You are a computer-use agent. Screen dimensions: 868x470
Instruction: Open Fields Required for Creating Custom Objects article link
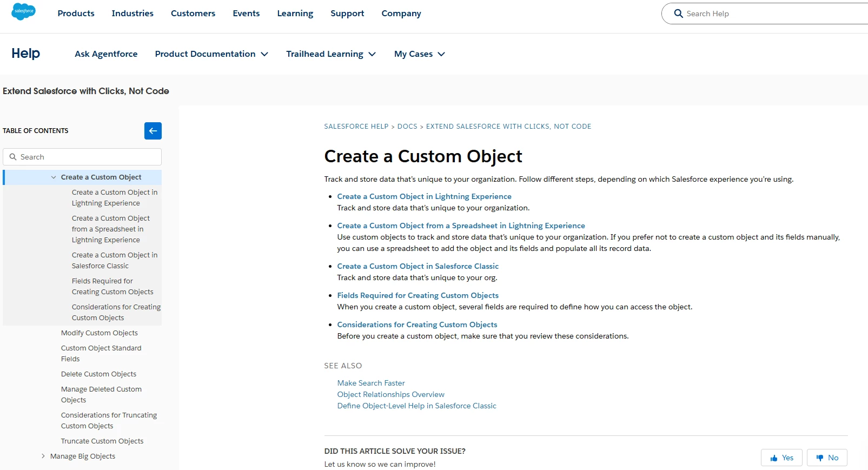click(x=418, y=295)
